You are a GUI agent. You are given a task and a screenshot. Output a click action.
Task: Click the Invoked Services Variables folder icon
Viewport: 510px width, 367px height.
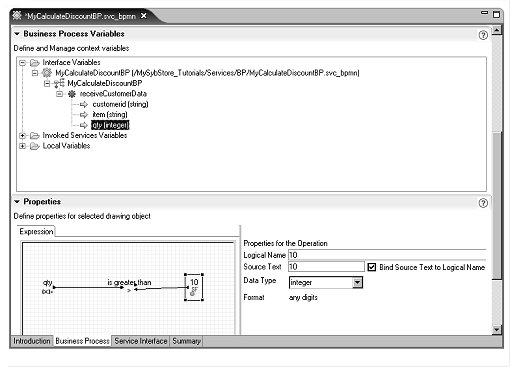[35, 135]
